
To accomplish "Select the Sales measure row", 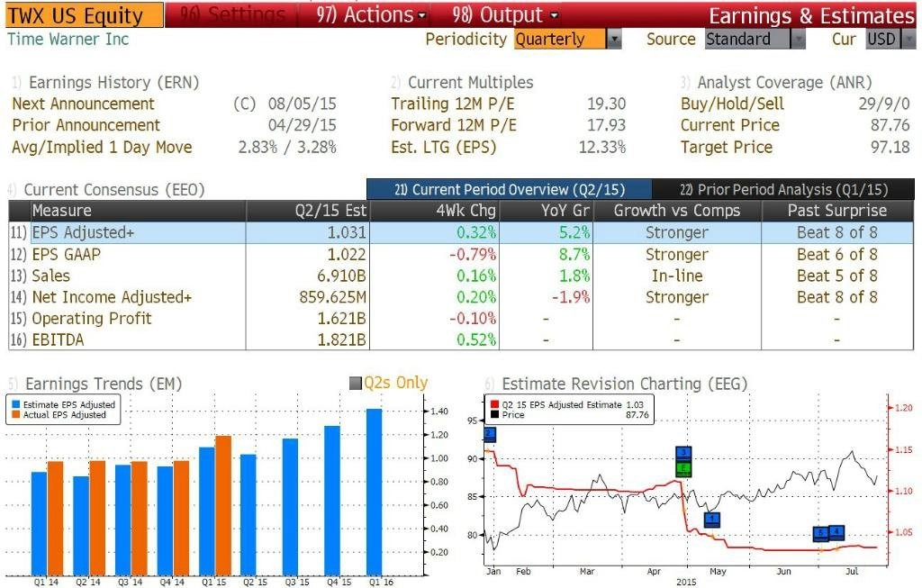I will 461,276.
